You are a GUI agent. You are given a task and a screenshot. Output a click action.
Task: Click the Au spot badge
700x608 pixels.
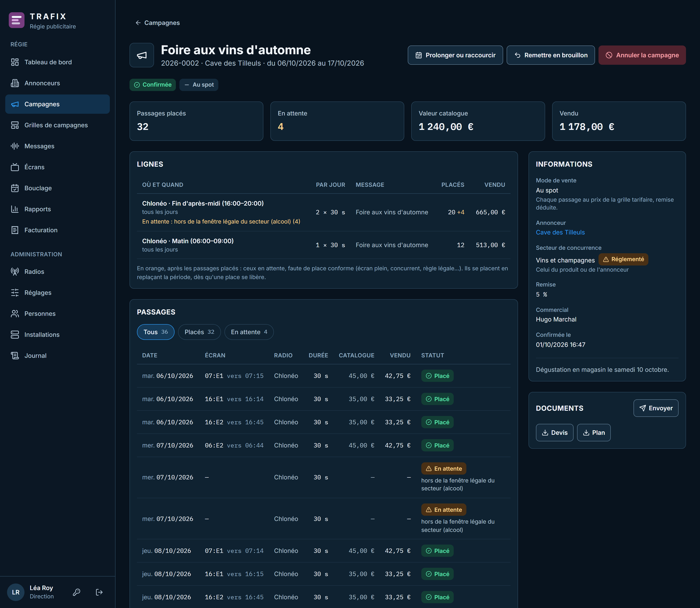(x=199, y=85)
